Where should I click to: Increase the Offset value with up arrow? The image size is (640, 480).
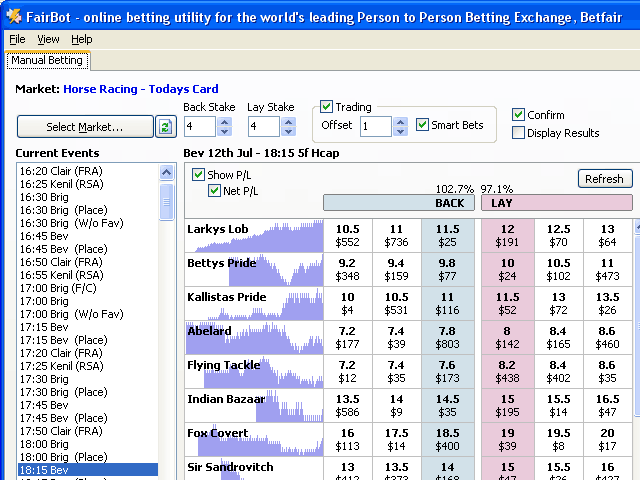click(x=400, y=122)
